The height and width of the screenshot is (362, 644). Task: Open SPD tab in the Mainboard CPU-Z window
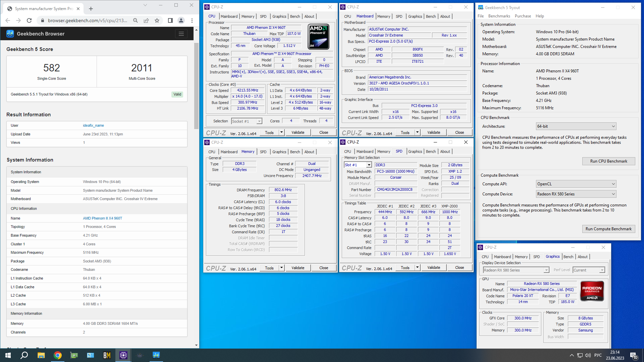(399, 16)
